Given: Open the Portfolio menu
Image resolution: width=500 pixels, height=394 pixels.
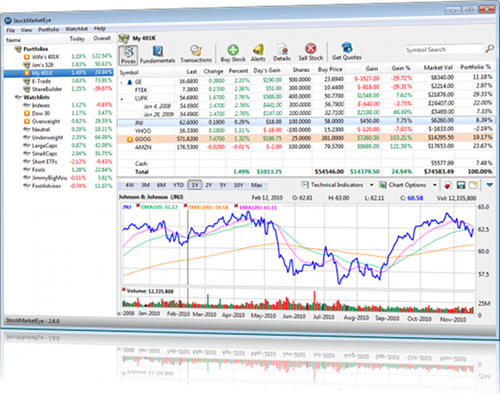Looking at the screenshot, I should coord(49,29).
